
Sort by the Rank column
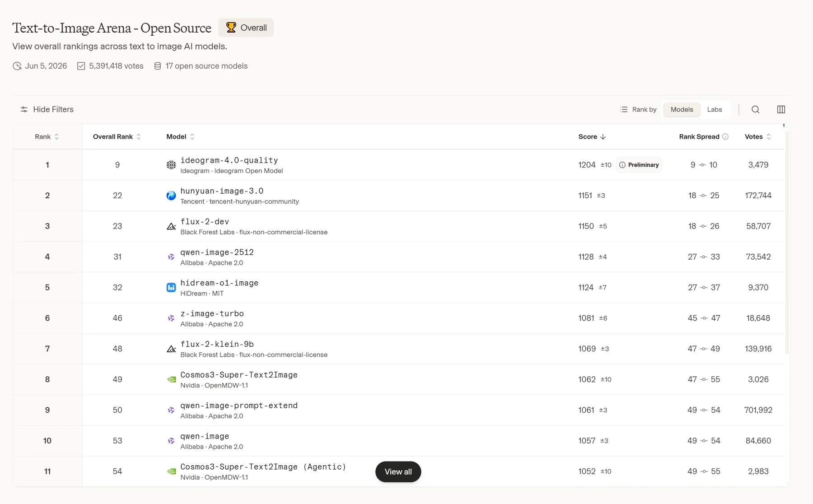tap(47, 137)
